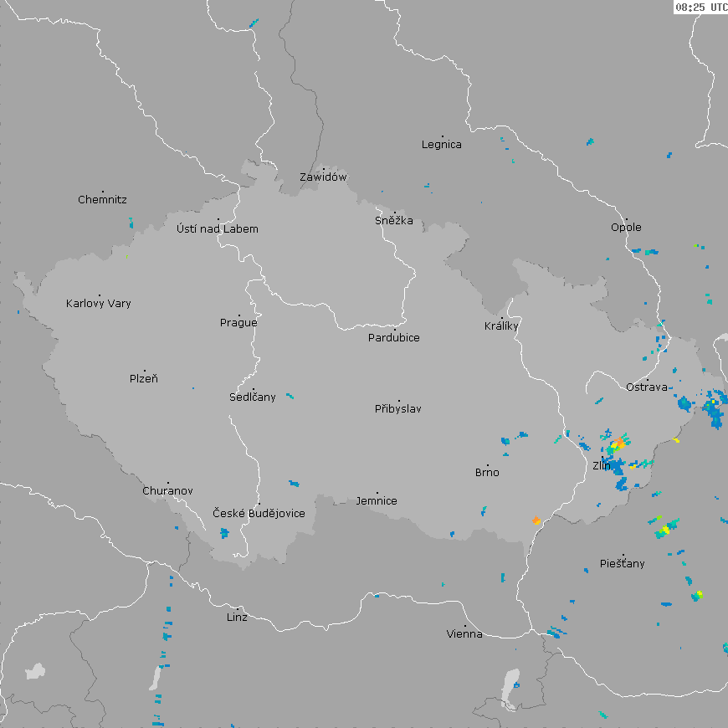
Task: Select the Chemnitz city label
Action: pyautogui.click(x=102, y=200)
